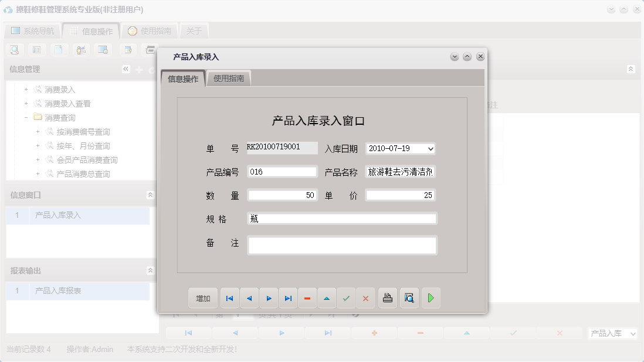644x362 pixels.
Task: Click the red X cancel icon
Action: pyautogui.click(x=365, y=298)
